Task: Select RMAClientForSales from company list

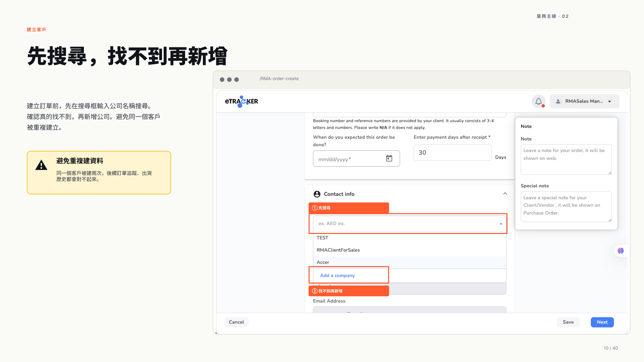Action: click(x=410, y=250)
